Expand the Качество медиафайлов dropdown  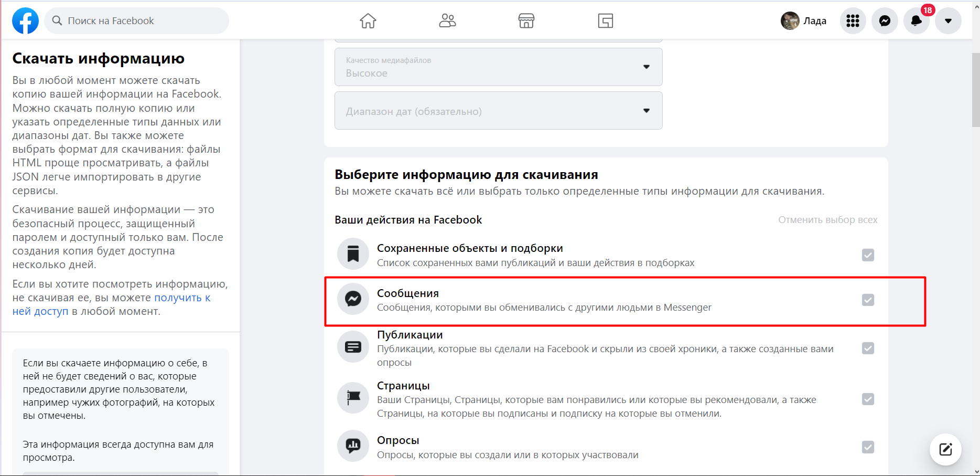pos(498,67)
